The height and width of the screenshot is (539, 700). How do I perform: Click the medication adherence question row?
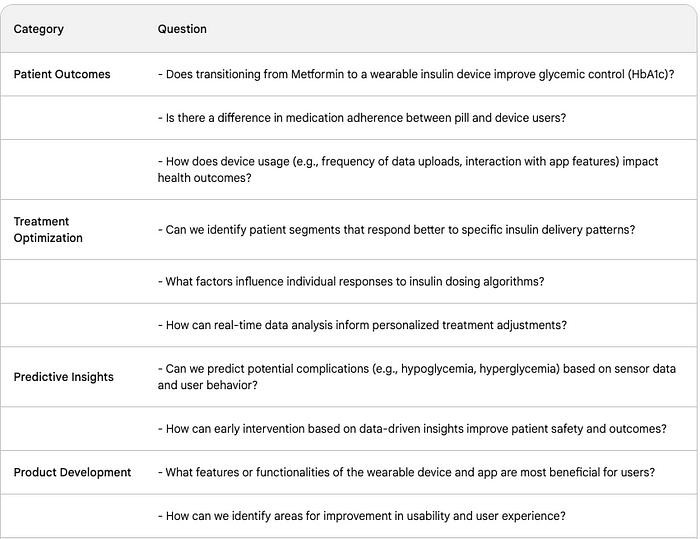click(362, 118)
